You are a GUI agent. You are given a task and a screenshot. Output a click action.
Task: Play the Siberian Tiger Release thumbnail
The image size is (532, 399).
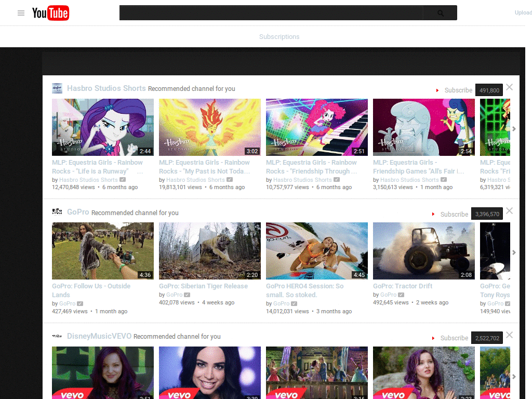[210, 251]
